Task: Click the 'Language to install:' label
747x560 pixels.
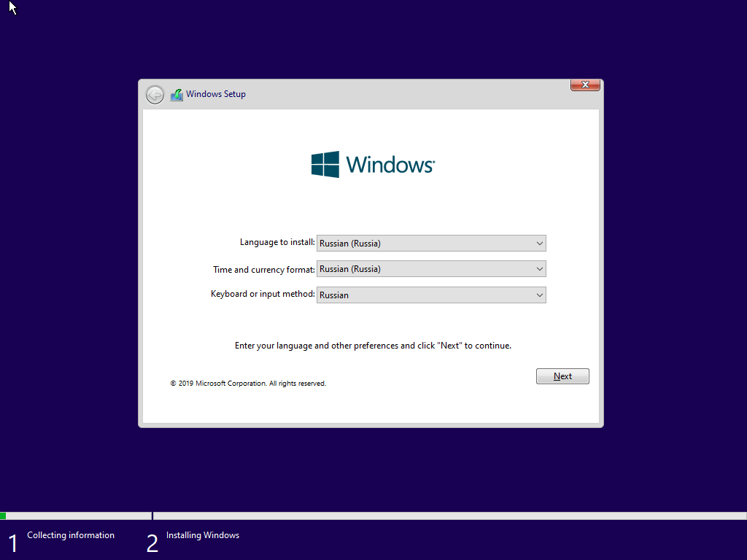Action: [277, 242]
